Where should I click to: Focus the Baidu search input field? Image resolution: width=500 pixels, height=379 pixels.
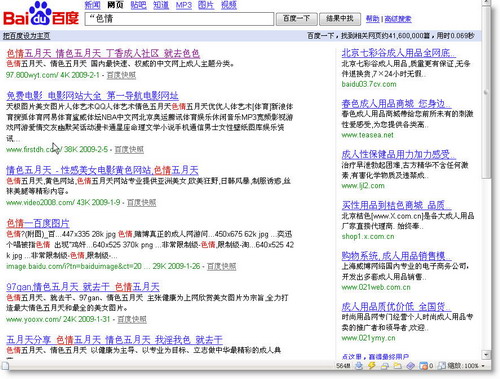[179, 19]
